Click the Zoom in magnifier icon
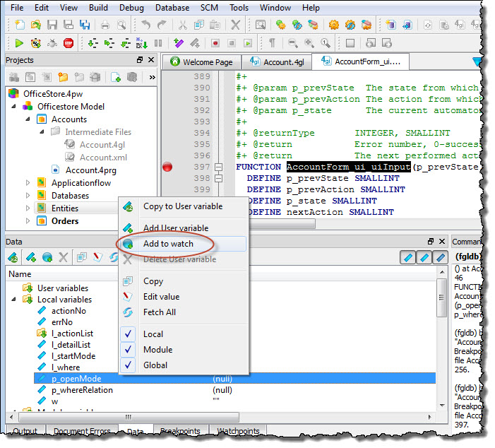 pyautogui.click(x=309, y=43)
